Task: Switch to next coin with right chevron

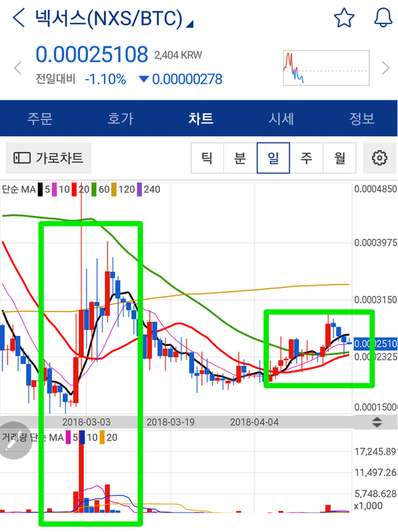Action: click(386, 68)
